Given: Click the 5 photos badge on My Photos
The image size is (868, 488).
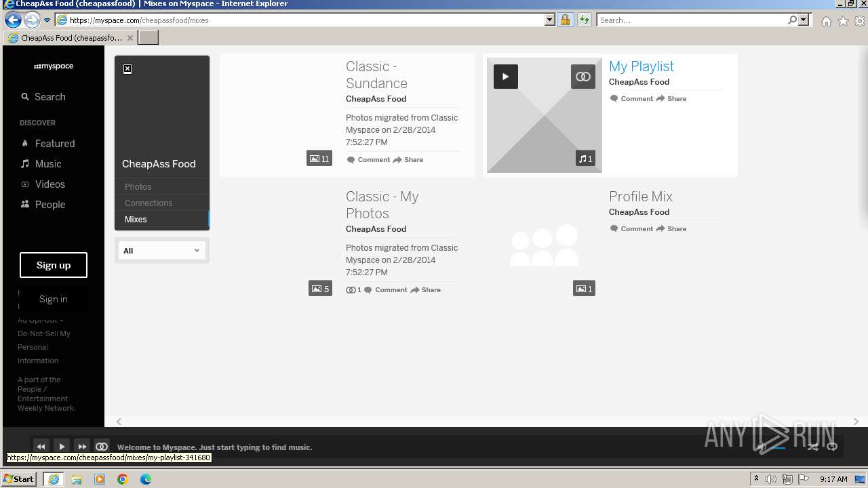Looking at the screenshot, I should [x=320, y=289].
